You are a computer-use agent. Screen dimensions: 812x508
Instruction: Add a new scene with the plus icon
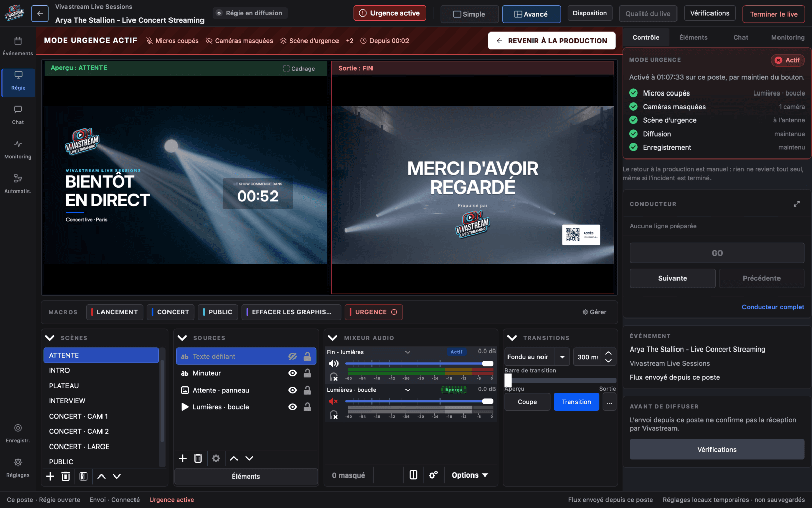pos(50,477)
